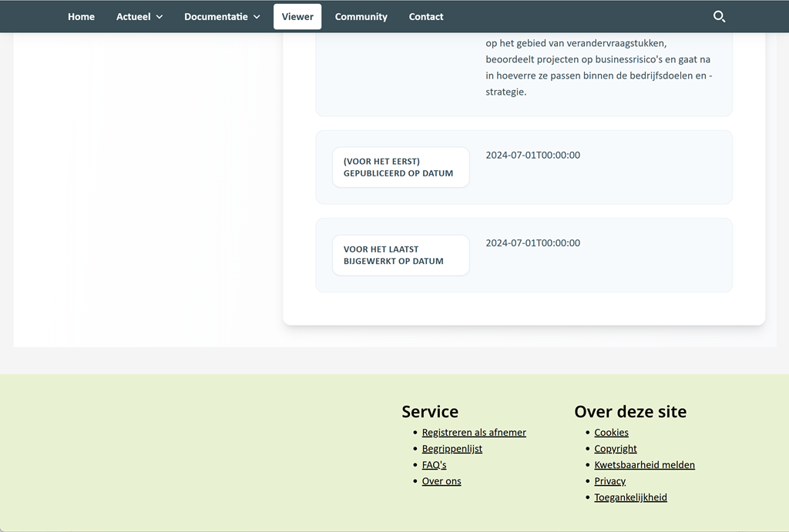Click the last updated date value
The image size is (789, 532).
[532, 243]
